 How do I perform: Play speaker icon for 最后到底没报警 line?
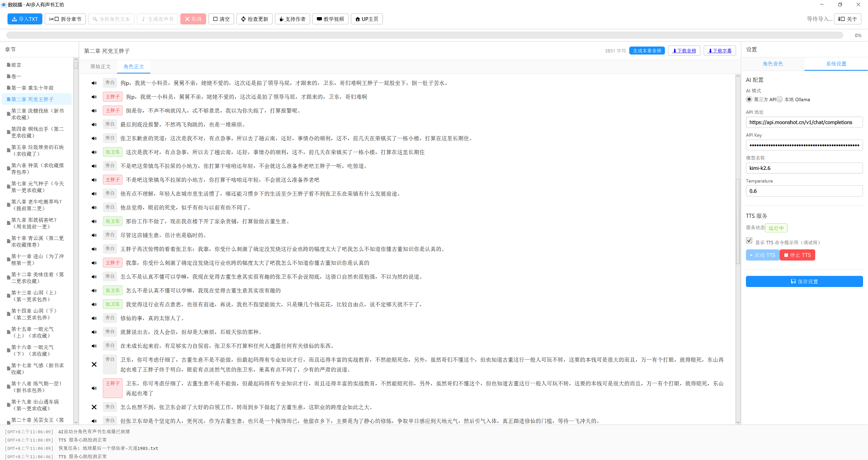coord(94,125)
